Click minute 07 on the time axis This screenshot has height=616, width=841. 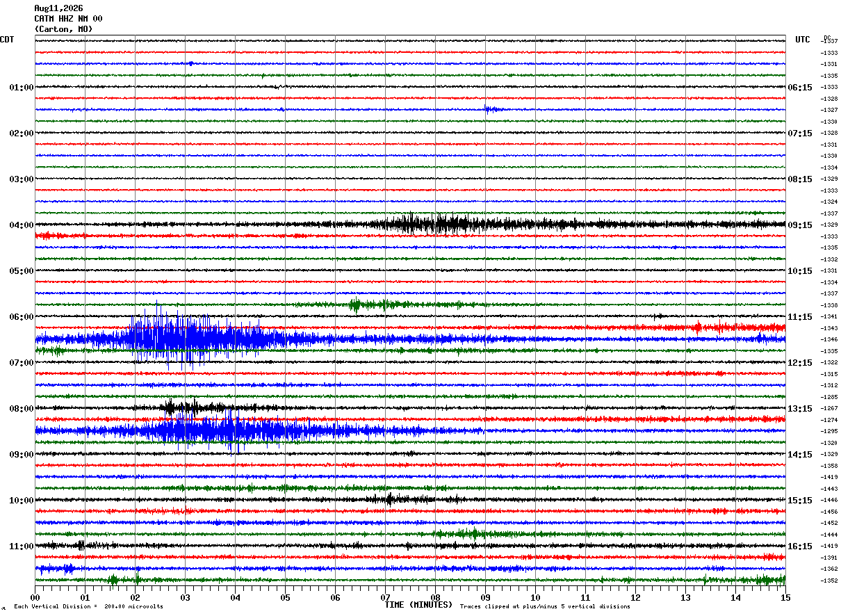click(x=385, y=597)
